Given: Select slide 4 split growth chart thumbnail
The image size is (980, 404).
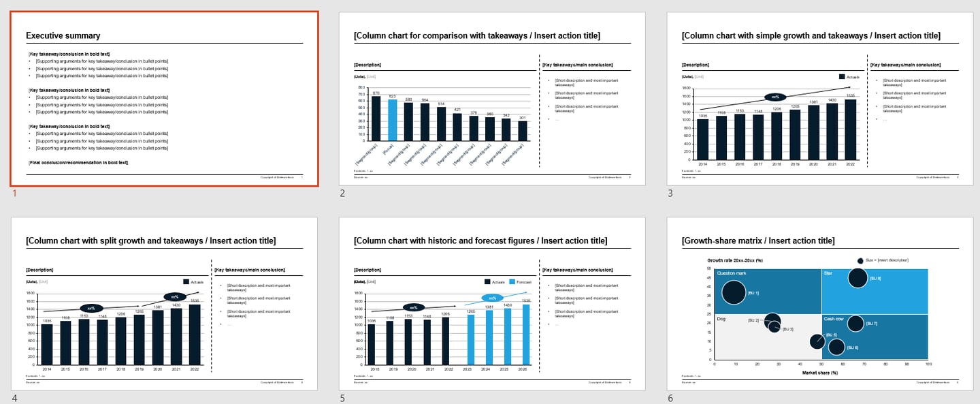Looking at the screenshot, I should (x=164, y=305).
